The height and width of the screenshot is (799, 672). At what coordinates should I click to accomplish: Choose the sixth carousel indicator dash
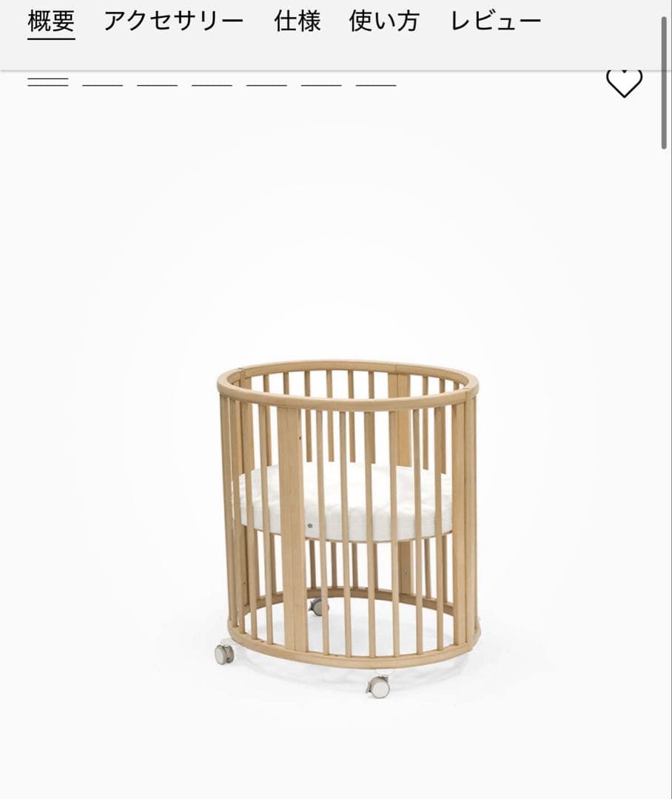pyautogui.click(x=320, y=84)
